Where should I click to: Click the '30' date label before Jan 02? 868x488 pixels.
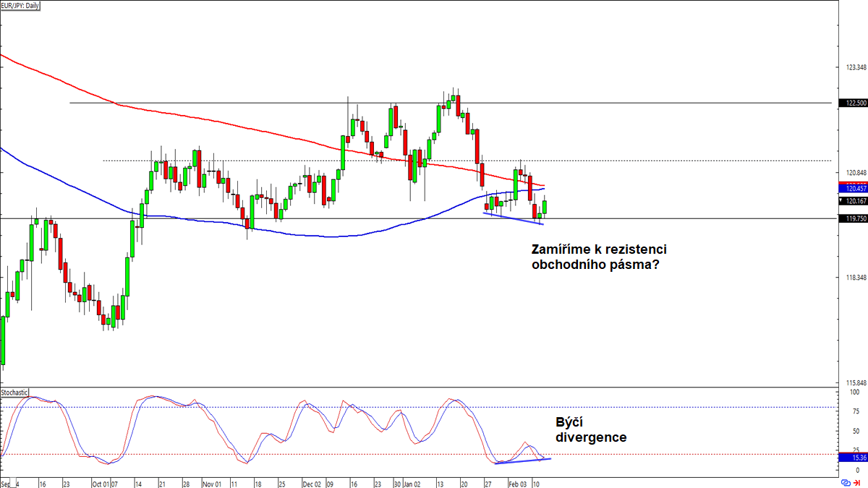[x=397, y=483]
